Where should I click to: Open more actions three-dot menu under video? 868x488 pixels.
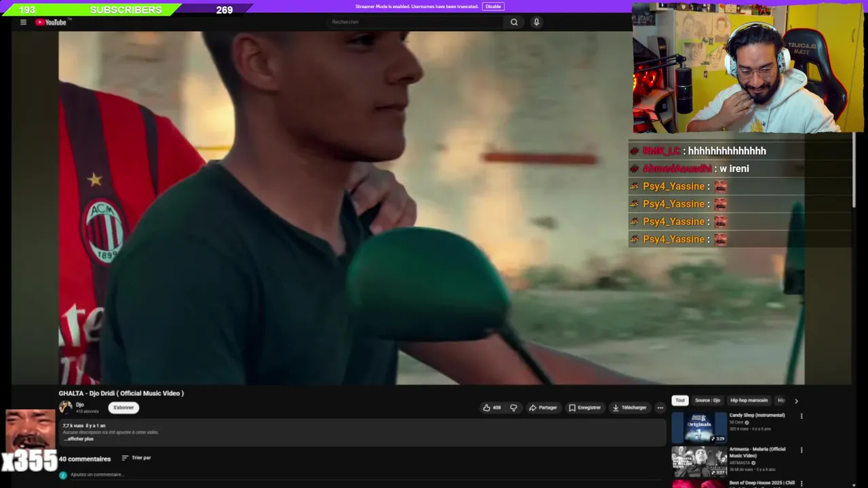[660, 407]
